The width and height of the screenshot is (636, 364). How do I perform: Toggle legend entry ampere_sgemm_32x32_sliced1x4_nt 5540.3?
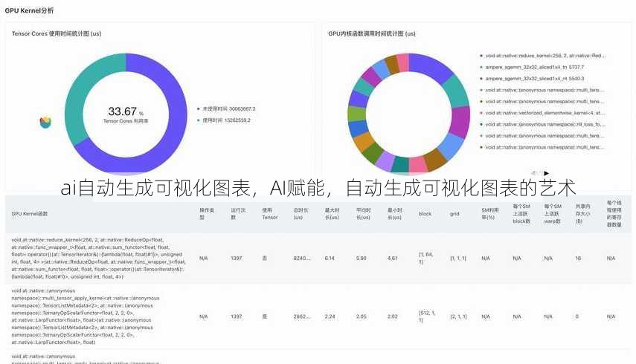(x=532, y=78)
